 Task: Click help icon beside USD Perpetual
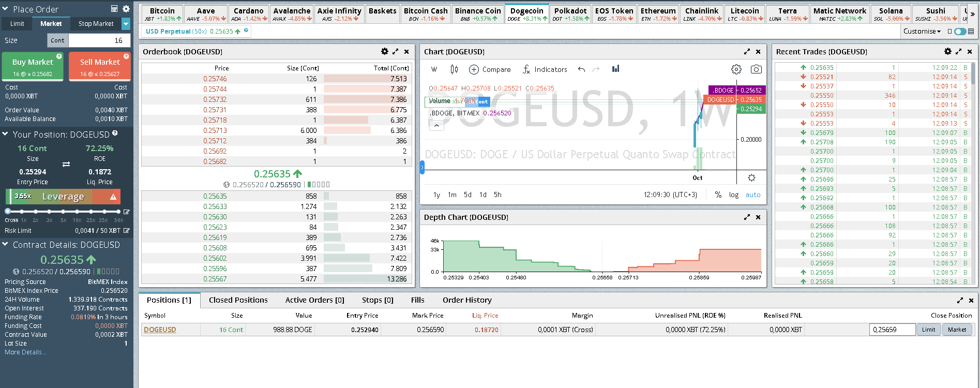click(246, 31)
